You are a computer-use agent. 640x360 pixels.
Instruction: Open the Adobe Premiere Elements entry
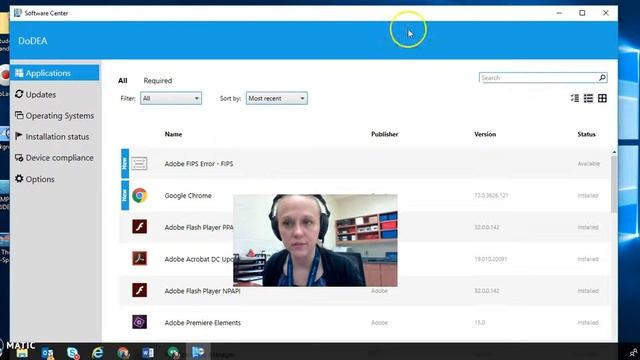[x=202, y=323]
